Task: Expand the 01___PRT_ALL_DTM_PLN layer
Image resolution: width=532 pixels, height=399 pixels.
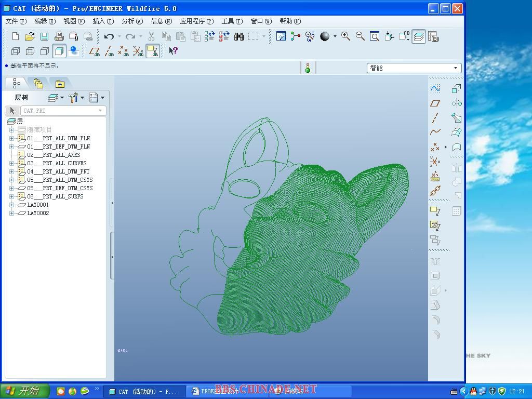Action: [11, 138]
